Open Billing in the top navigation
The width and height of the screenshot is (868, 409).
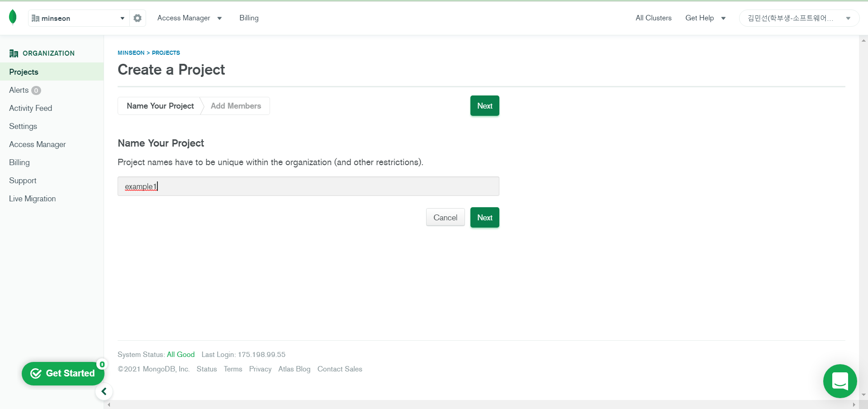point(249,18)
